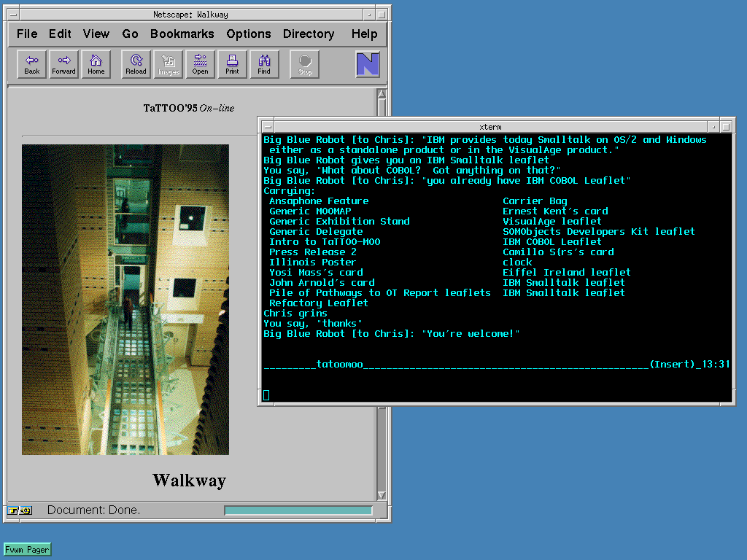Click the Netscape: Walkway title bar
Screen dimensions: 747x560
point(190,15)
